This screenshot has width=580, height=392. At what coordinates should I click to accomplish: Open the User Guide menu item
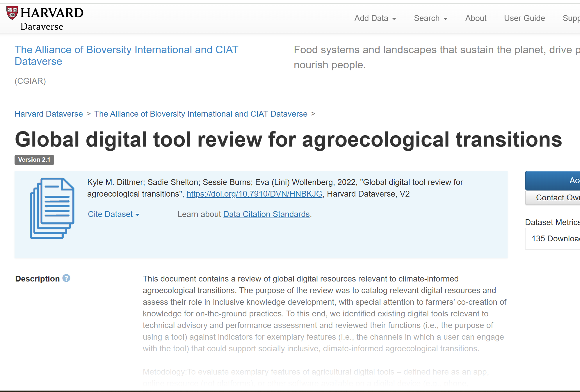(524, 18)
